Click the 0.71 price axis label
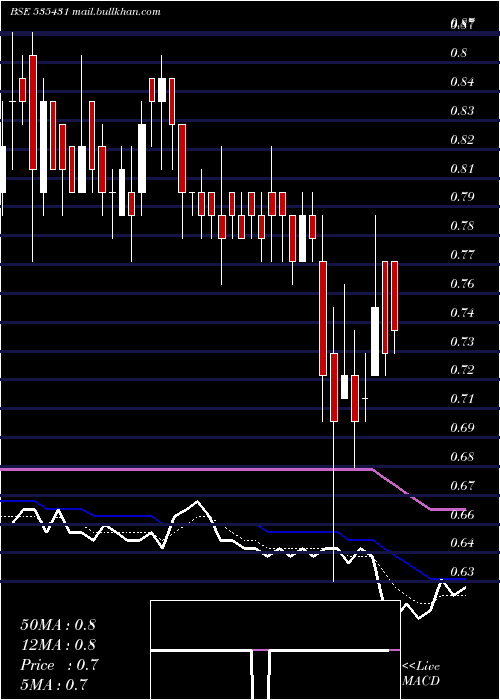Image resolution: width=500 pixels, height=700 pixels. 462,398
